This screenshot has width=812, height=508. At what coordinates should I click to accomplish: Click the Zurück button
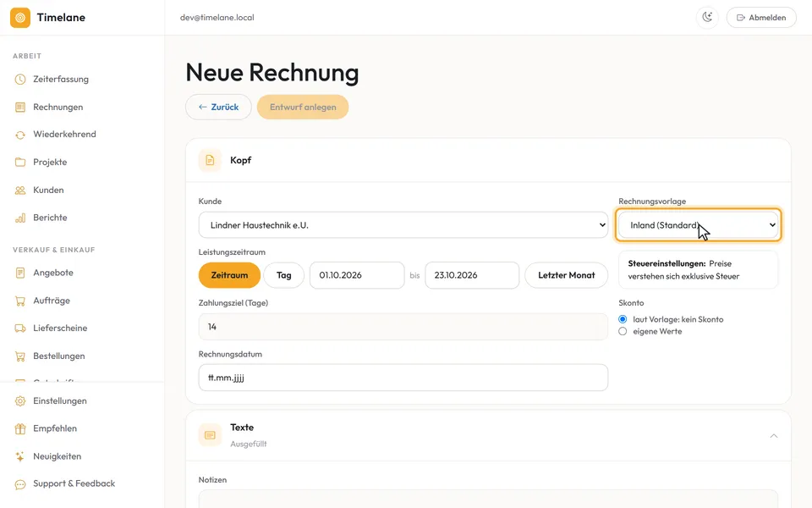click(218, 108)
